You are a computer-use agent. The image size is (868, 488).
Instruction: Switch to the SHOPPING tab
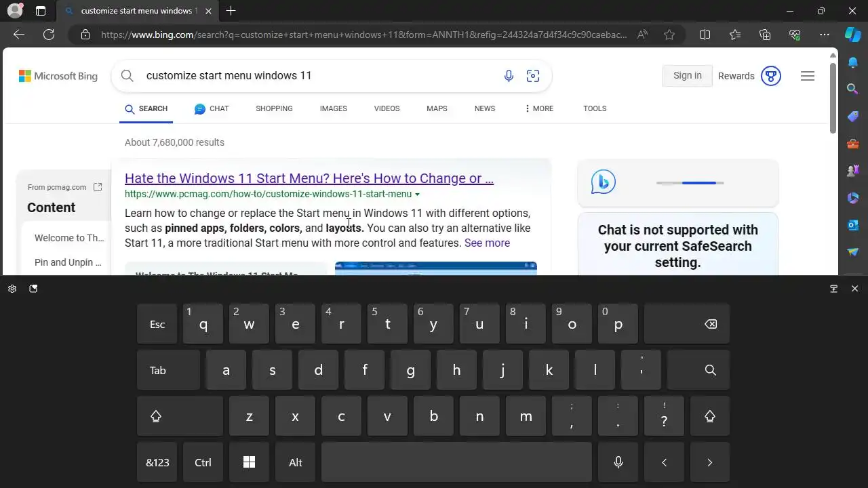point(274,108)
